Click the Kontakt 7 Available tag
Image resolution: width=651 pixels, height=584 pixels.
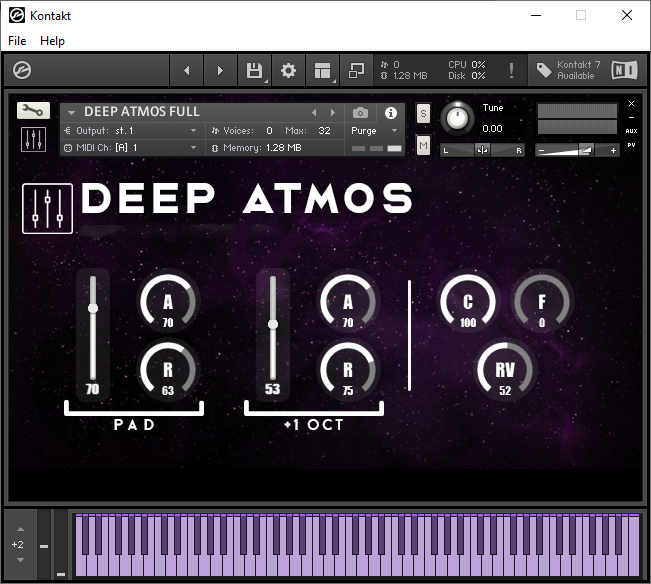[x=568, y=70]
